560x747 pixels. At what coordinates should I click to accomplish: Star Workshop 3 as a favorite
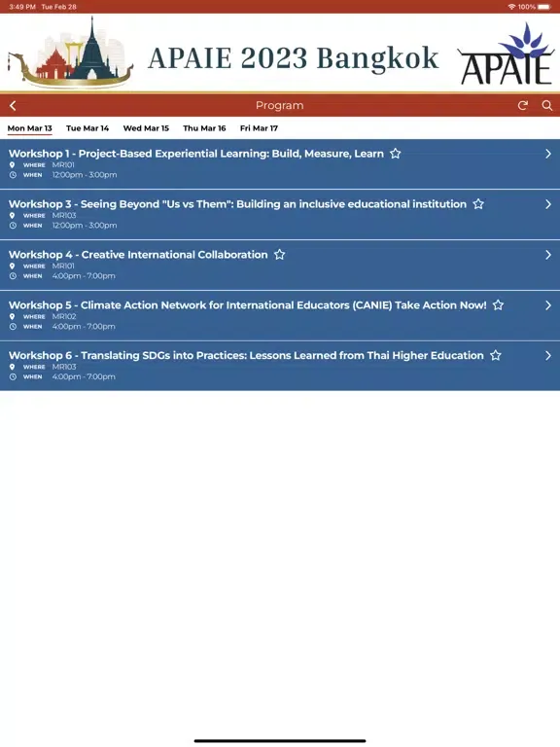478,204
